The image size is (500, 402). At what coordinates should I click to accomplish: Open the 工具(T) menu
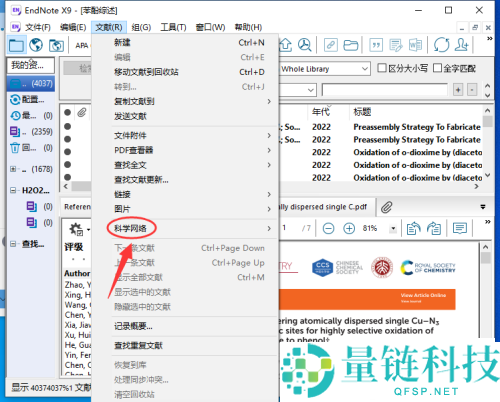[x=173, y=27]
